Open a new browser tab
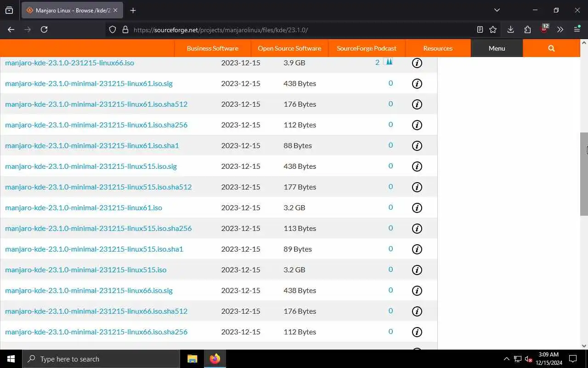The height and width of the screenshot is (368, 588). click(133, 10)
